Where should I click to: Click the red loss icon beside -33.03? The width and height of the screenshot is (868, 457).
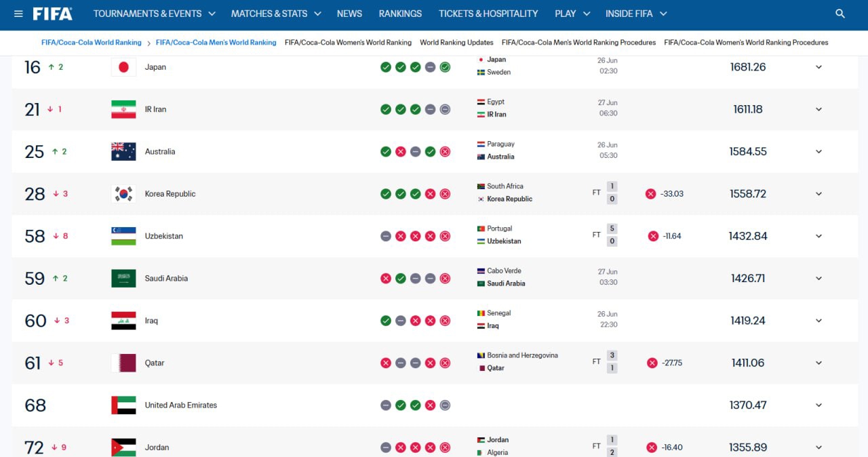click(650, 194)
